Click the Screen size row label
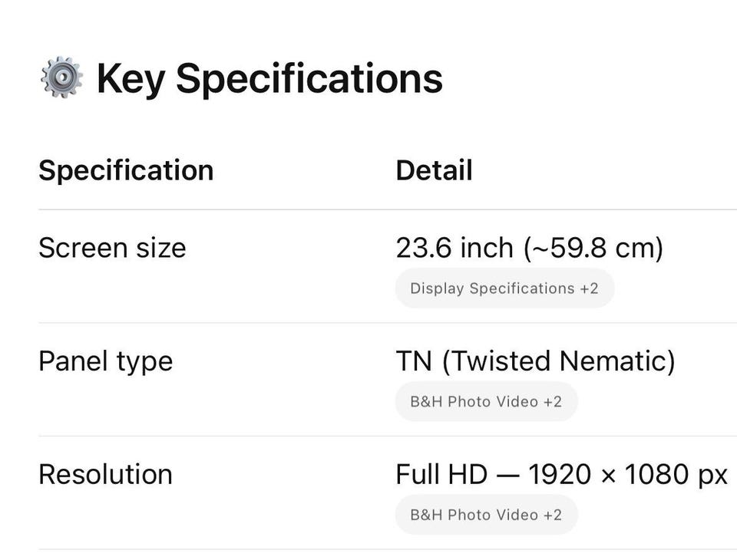The height and width of the screenshot is (560, 737). 112,248
